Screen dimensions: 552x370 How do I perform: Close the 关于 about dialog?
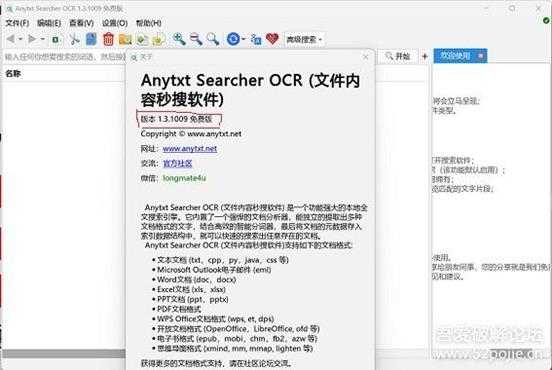pyautogui.click(x=366, y=57)
